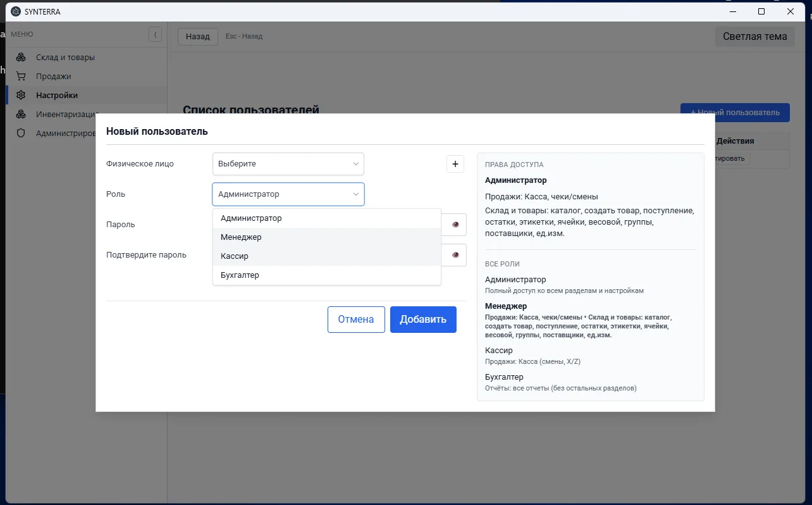Select Кассир from the role list
This screenshot has width=812, height=505.
[327, 256]
